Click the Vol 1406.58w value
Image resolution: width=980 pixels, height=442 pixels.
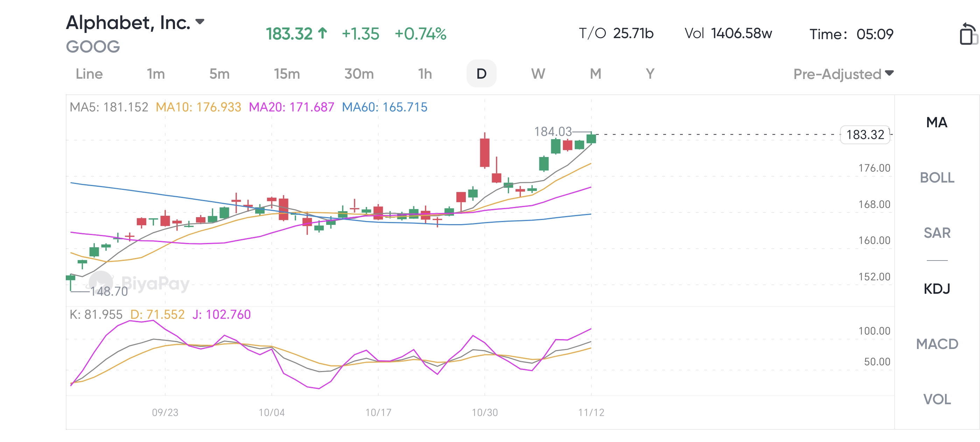tap(728, 34)
